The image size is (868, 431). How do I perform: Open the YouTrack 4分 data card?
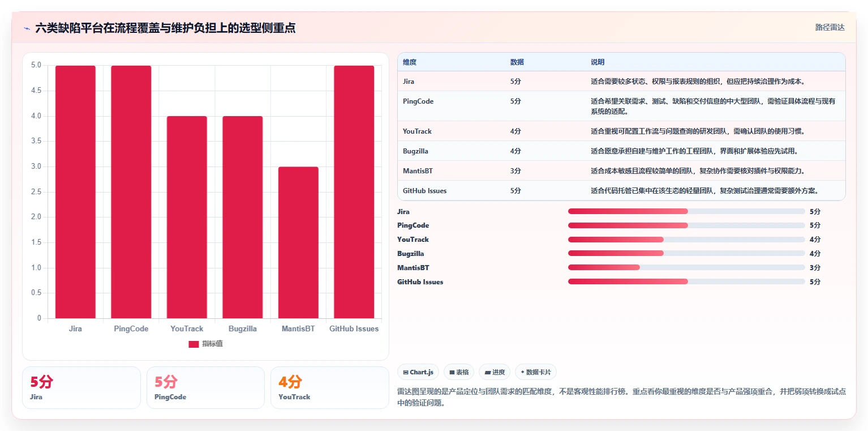(x=330, y=387)
